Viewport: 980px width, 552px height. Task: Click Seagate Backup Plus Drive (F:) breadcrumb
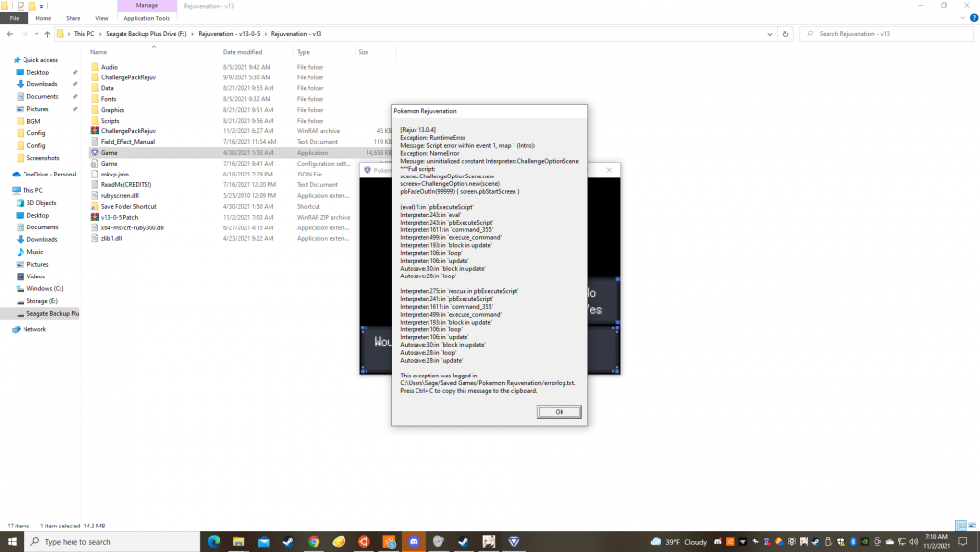(x=146, y=34)
